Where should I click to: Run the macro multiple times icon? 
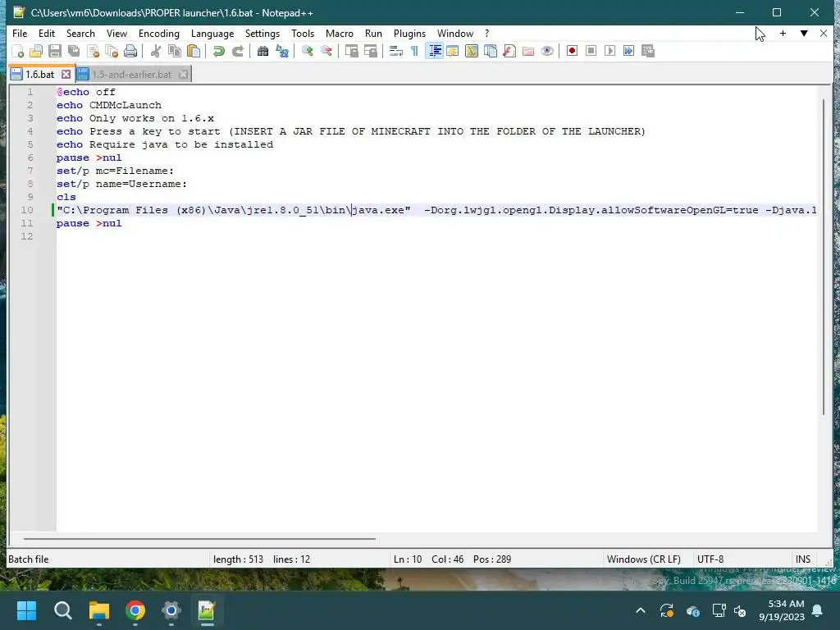tap(628, 51)
